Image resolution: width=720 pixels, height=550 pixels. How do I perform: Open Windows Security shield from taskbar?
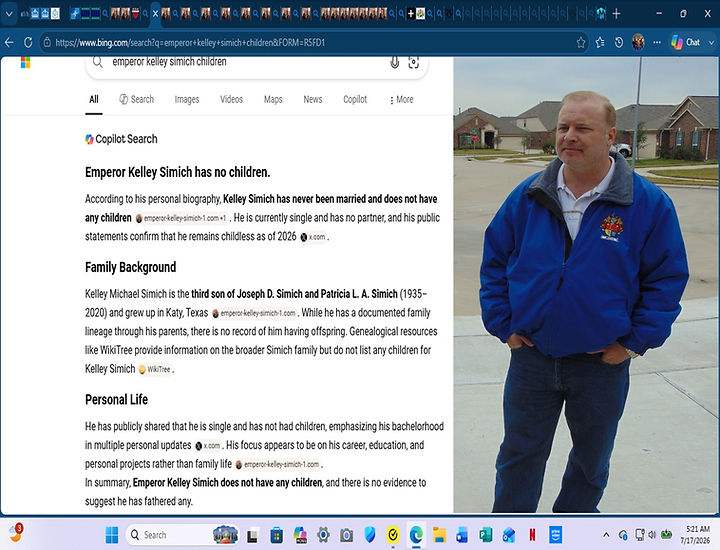click(370, 535)
